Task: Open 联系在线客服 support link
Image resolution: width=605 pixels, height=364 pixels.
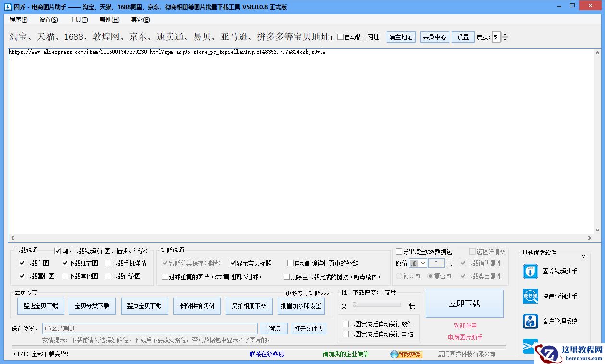Action: point(267,354)
